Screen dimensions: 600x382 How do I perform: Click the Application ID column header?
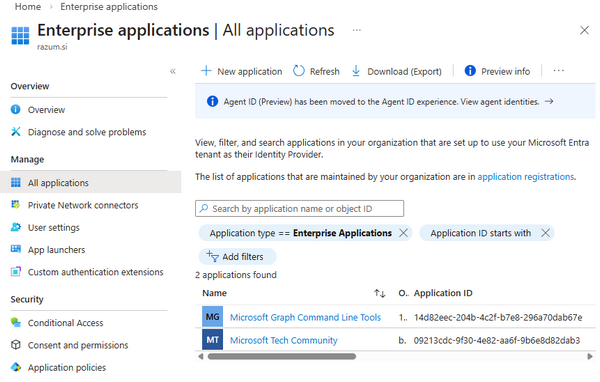[443, 293]
